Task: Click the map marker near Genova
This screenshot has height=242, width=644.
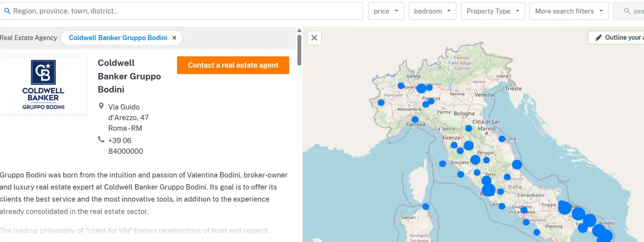Action: click(x=415, y=119)
